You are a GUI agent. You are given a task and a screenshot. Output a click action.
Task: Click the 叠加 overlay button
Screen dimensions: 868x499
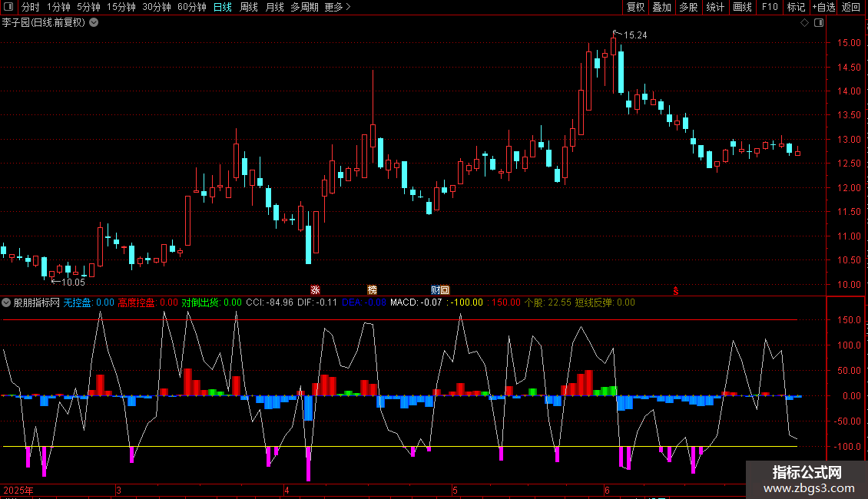click(662, 7)
